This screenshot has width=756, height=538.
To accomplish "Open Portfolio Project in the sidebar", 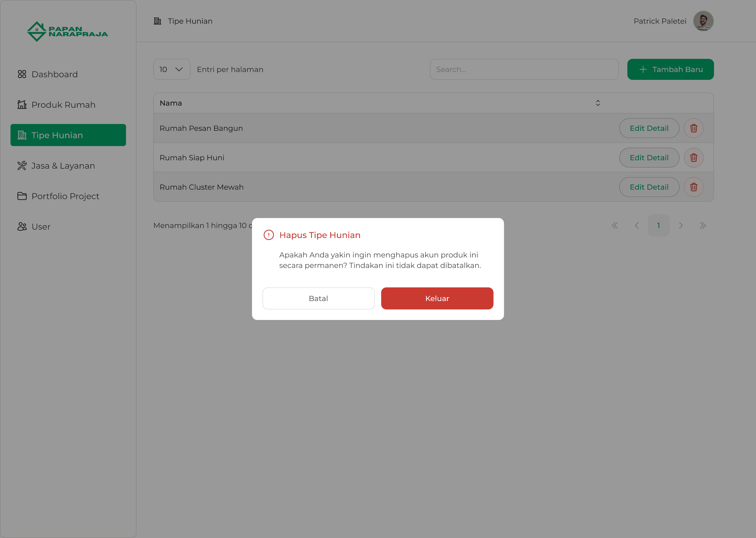I will coord(65,196).
